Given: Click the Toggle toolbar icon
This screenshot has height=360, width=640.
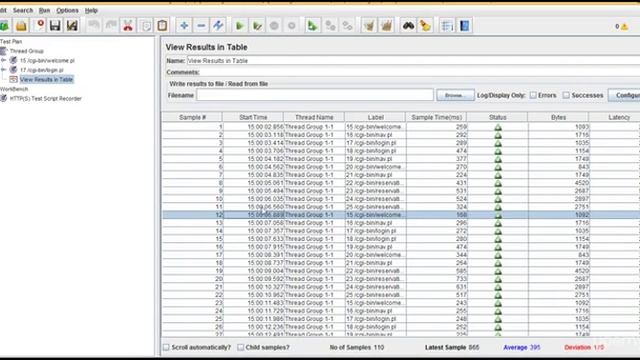Looking at the screenshot, I should click(x=218, y=26).
